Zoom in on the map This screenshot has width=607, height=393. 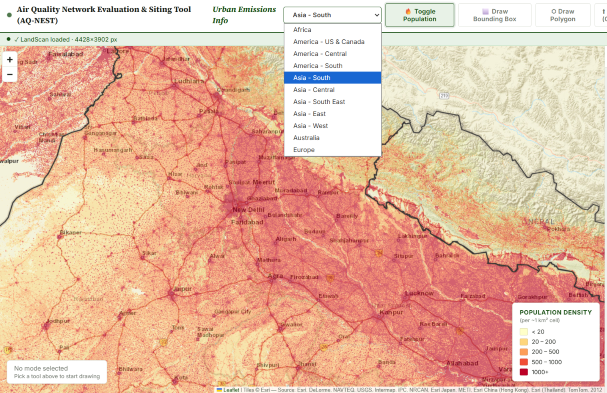pos(10,60)
